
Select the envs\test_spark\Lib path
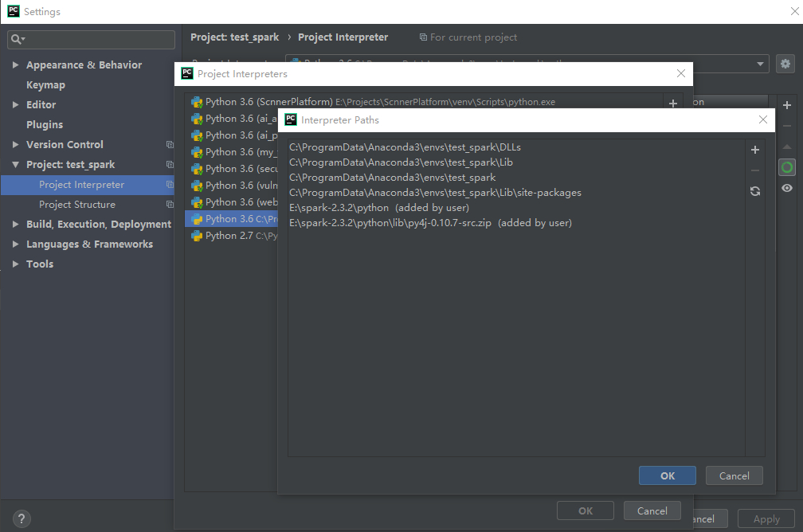401,162
